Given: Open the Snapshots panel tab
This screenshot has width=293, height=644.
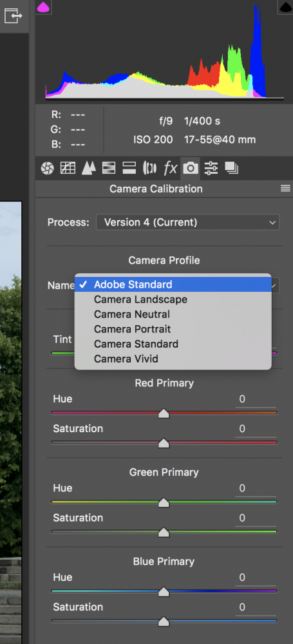Looking at the screenshot, I should [x=231, y=168].
